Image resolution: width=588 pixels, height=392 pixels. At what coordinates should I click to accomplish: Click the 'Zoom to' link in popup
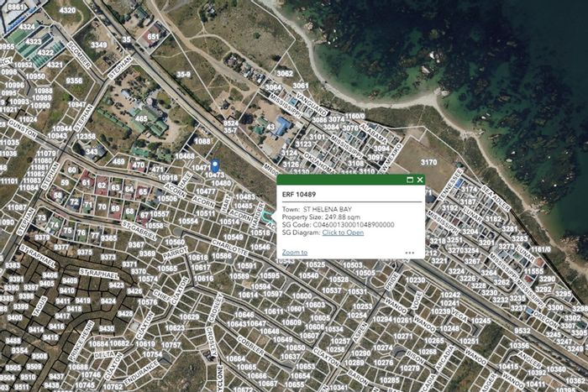click(295, 252)
